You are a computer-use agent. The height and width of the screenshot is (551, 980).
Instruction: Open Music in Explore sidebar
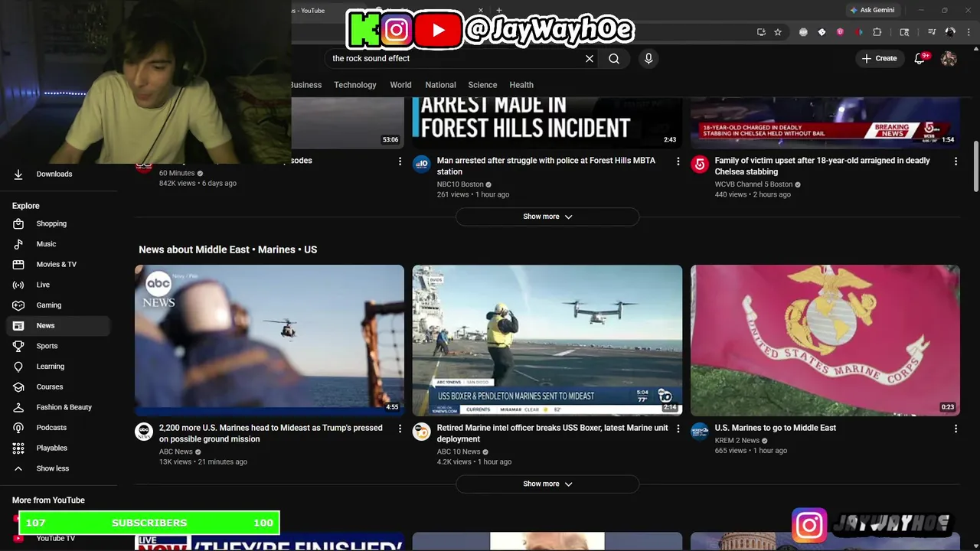[58, 244]
